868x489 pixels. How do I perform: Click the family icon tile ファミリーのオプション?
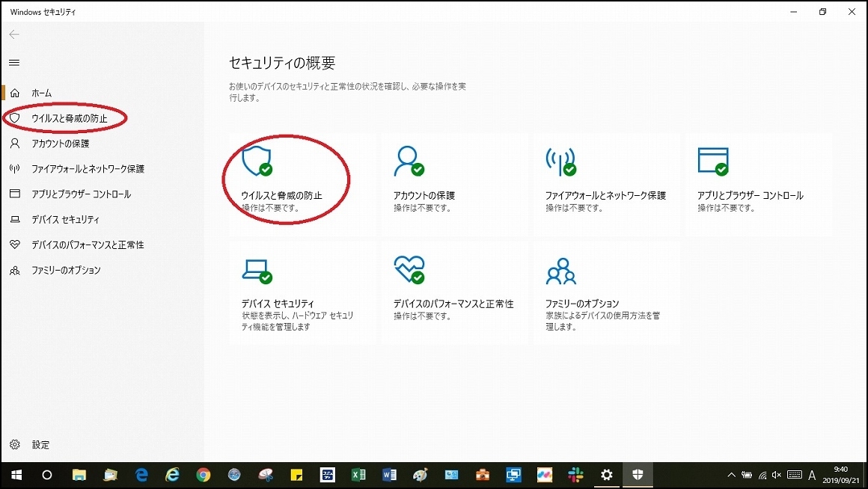pos(560,271)
